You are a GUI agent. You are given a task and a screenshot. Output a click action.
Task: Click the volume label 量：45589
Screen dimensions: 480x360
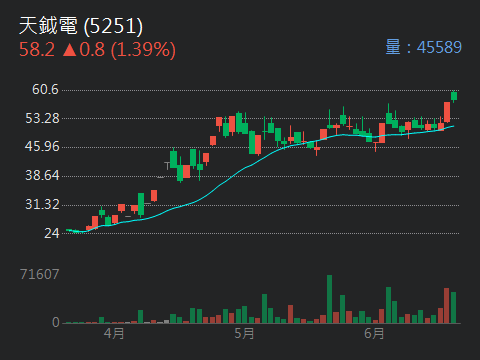(423, 47)
